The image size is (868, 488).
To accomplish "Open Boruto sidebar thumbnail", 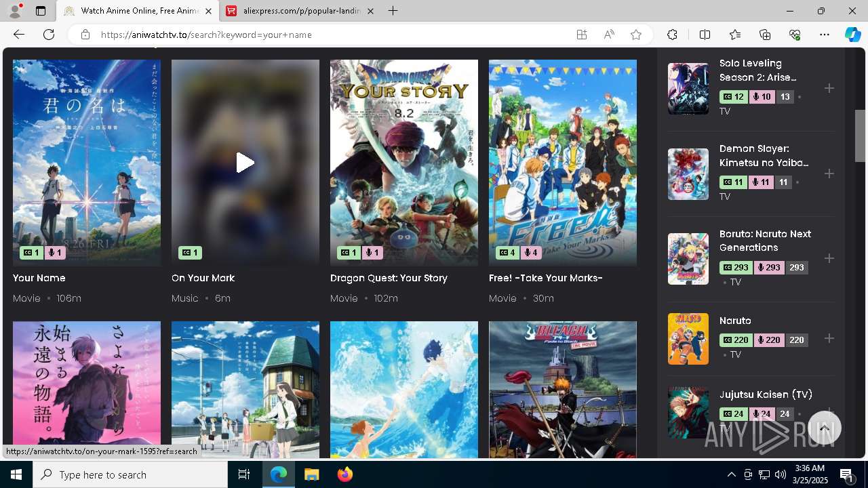I will [688, 258].
